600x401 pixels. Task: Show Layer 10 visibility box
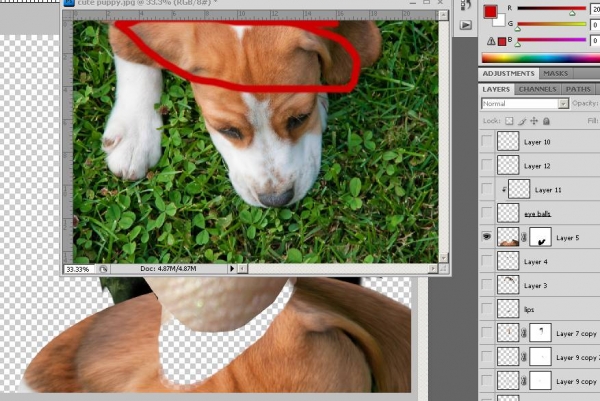(487, 141)
